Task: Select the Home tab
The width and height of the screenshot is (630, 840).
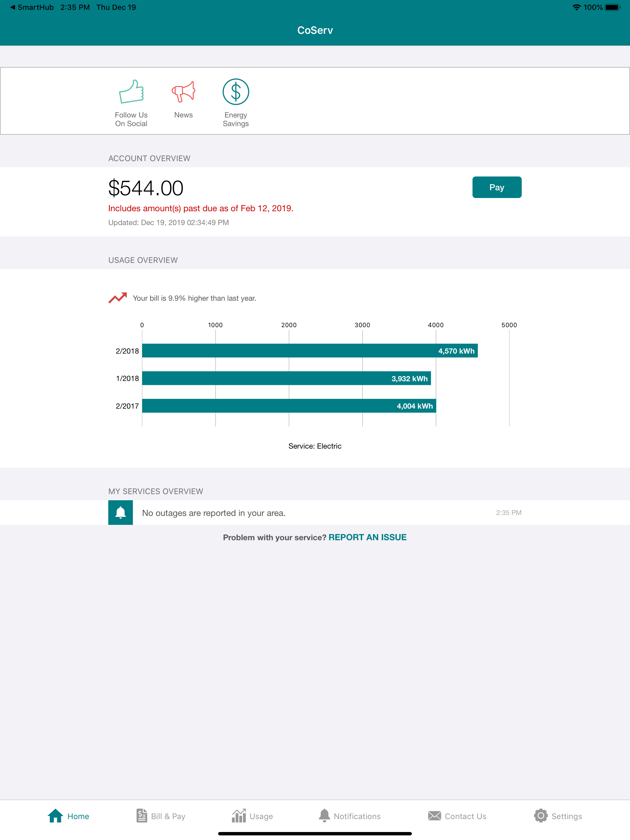Action: (x=68, y=816)
